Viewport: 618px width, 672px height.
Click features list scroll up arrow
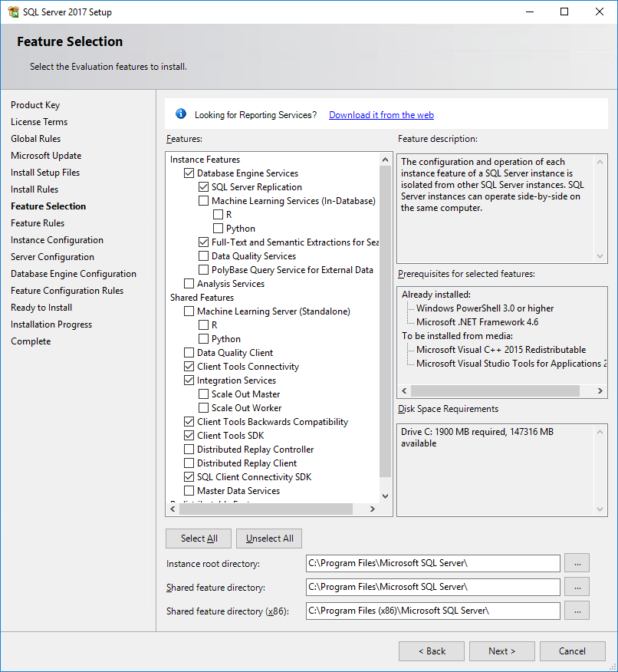(x=385, y=160)
